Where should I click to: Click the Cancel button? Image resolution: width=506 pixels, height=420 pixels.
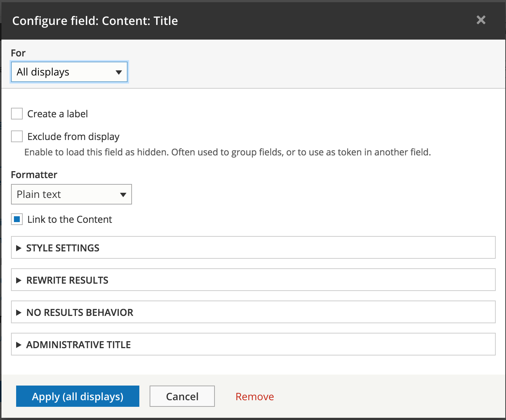click(182, 396)
